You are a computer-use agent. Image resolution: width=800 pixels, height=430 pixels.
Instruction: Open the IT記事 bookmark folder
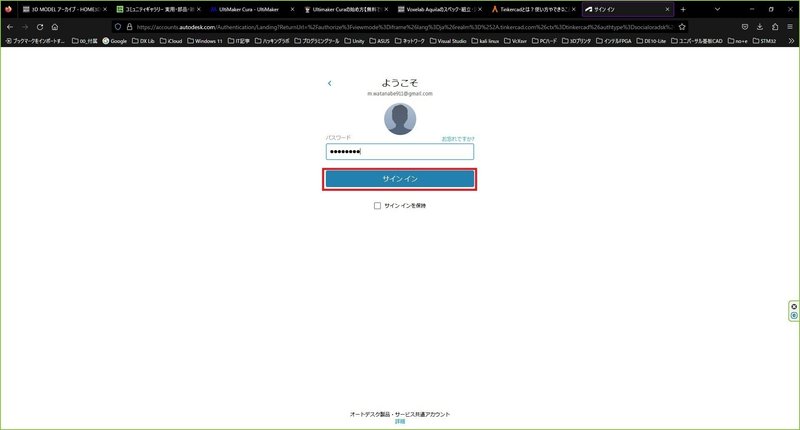click(239, 41)
